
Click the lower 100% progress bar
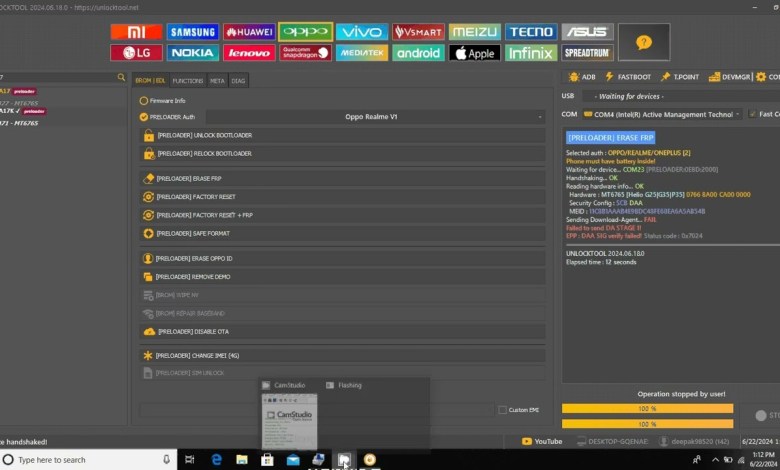click(x=647, y=424)
